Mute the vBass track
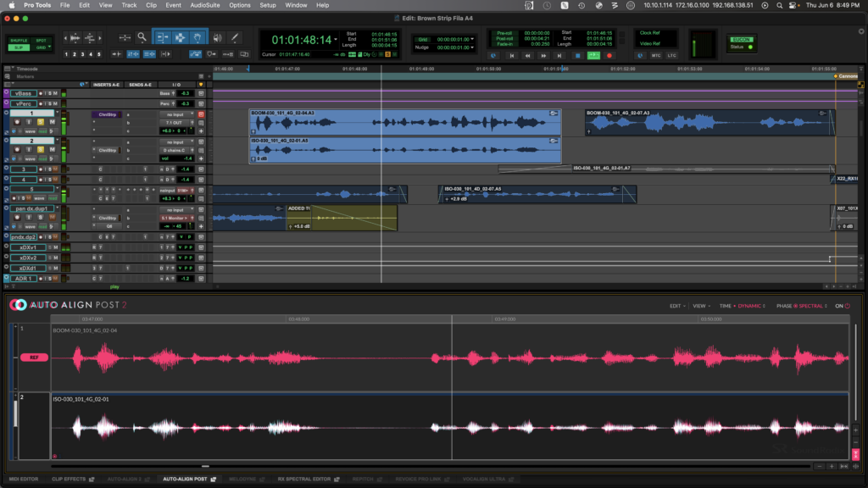This screenshot has height=488, width=868. [x=55, y=93]
